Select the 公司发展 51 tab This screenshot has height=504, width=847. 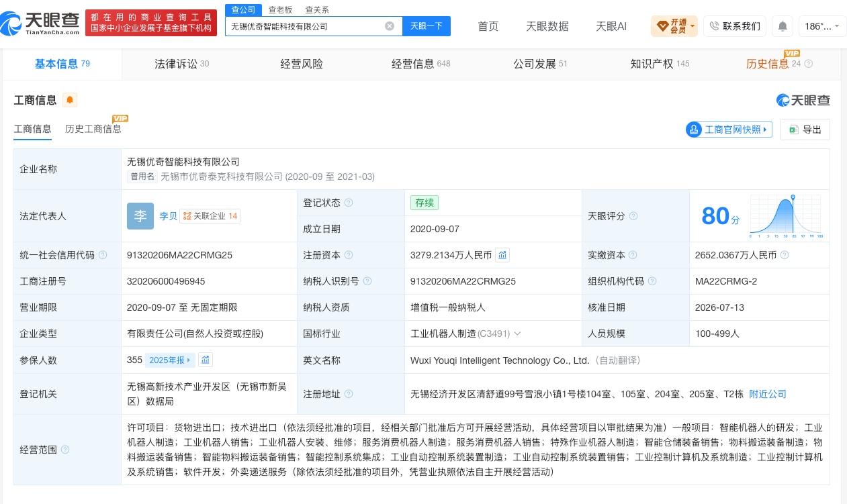(541, 64)
